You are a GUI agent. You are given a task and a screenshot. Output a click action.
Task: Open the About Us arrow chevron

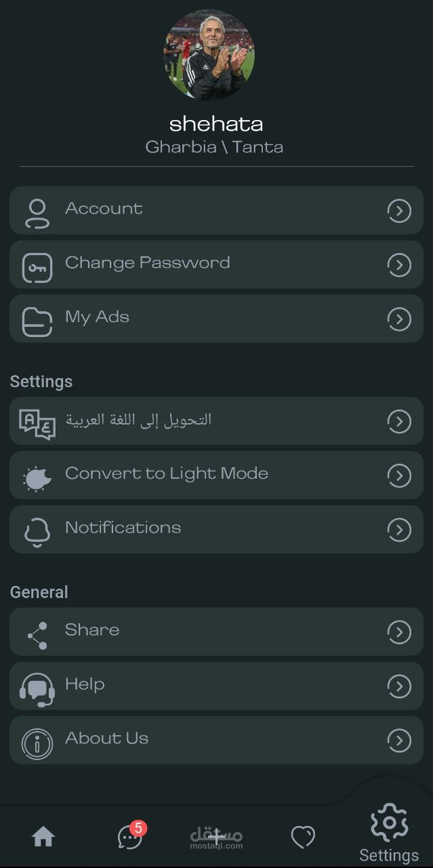click(399, 741)
